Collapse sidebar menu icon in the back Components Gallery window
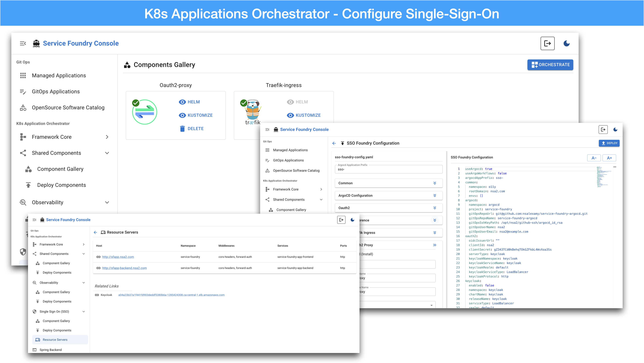The width and height of the screenshot is (644, 363). point(23,43)
